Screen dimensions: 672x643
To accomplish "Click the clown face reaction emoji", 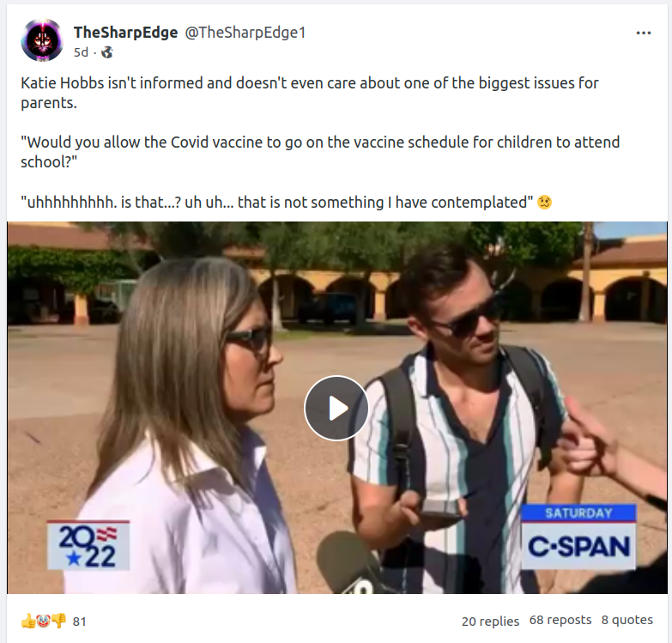I will coord(43,621).
